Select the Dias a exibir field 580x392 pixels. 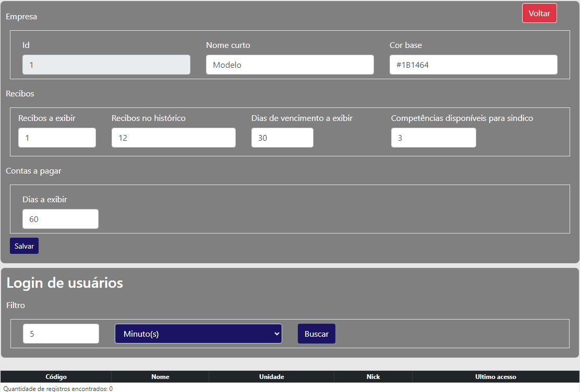coord(60,219)
